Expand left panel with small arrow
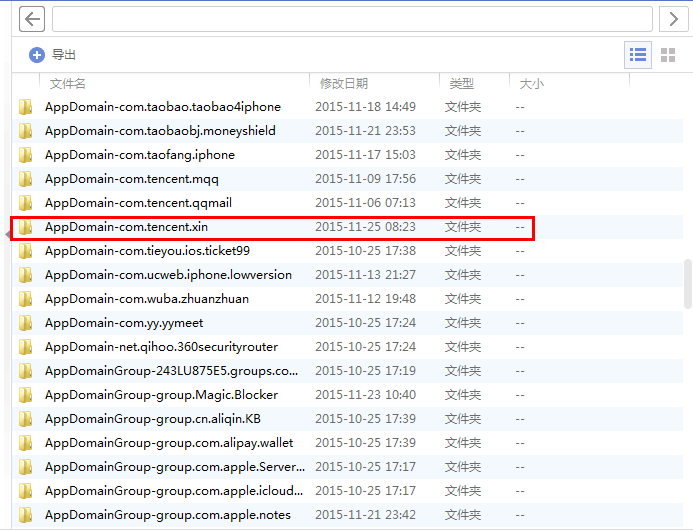693x532 pixels. tap(9, 233)
